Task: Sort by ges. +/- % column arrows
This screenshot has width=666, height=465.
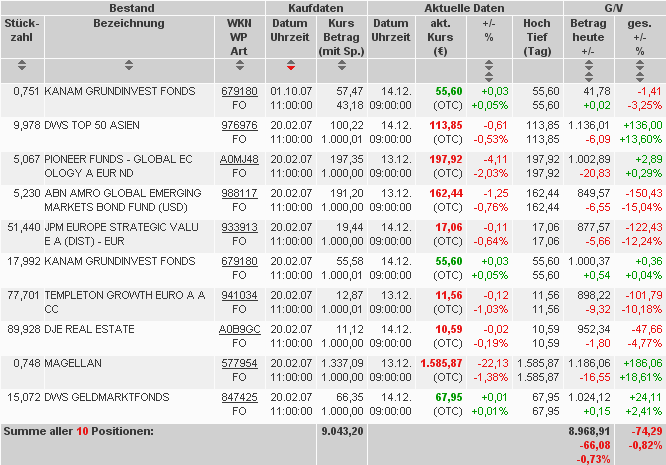Action: pyautogui.click(x=640, y=71)
